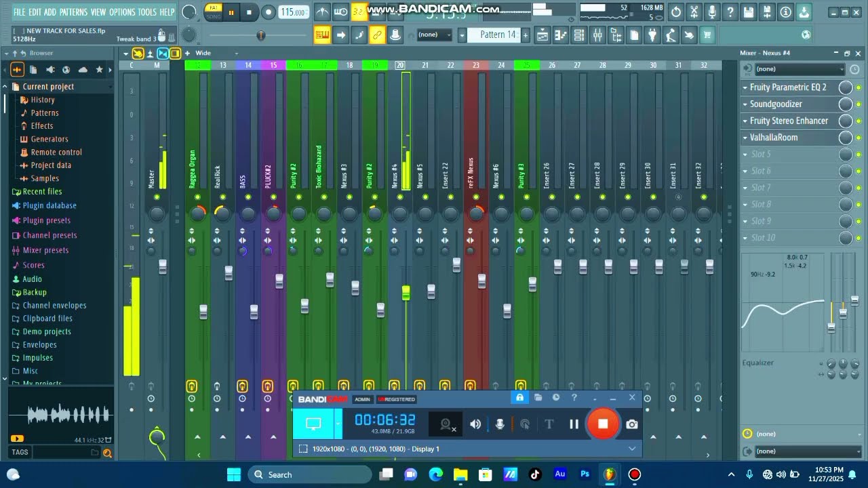Open the Mixer view icon
This screenshot has width=868, height=488.
tap(597, 35)
